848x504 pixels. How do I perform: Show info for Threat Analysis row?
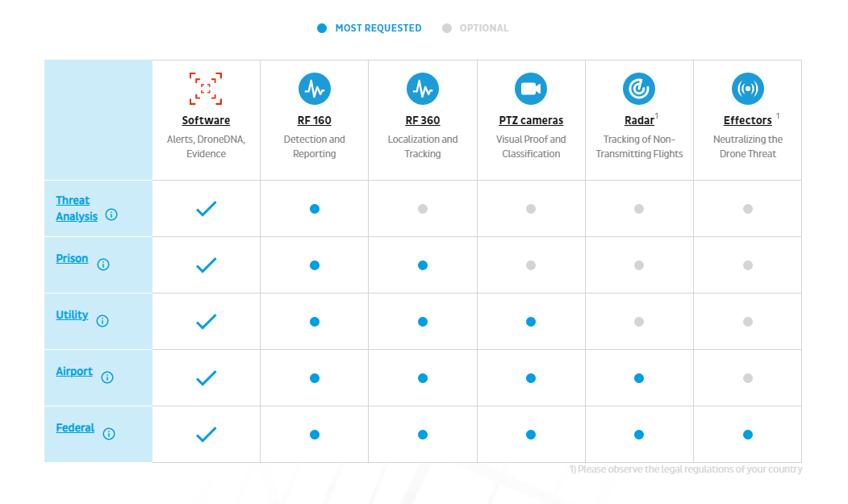[x=111, y=215]
